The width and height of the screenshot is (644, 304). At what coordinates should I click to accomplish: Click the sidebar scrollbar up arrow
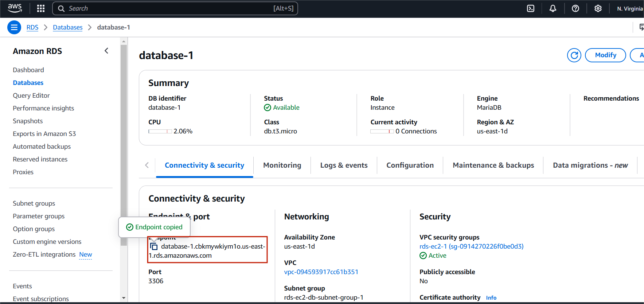(x=124, y=41)
